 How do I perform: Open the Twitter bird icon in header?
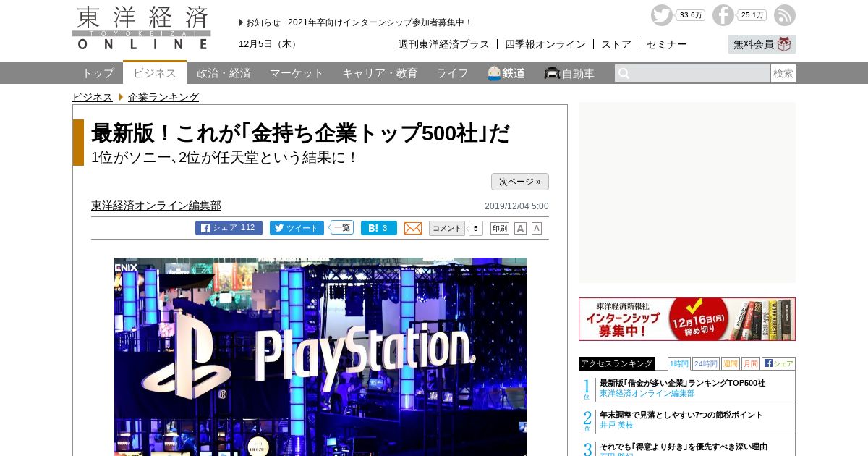pyautogui.click(x=662, y=15)
